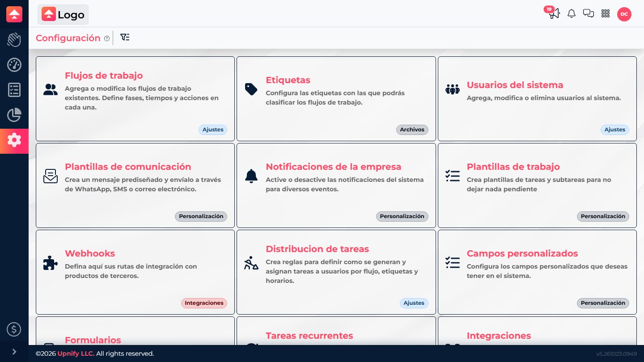This screenshot has height=362, width=644.
Task: Click the Upnify LLC. footer link
Action: click(76, 354)
